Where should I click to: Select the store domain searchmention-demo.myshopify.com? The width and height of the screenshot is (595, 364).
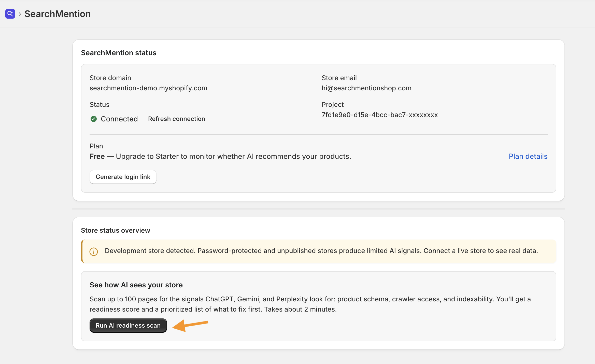148,88
